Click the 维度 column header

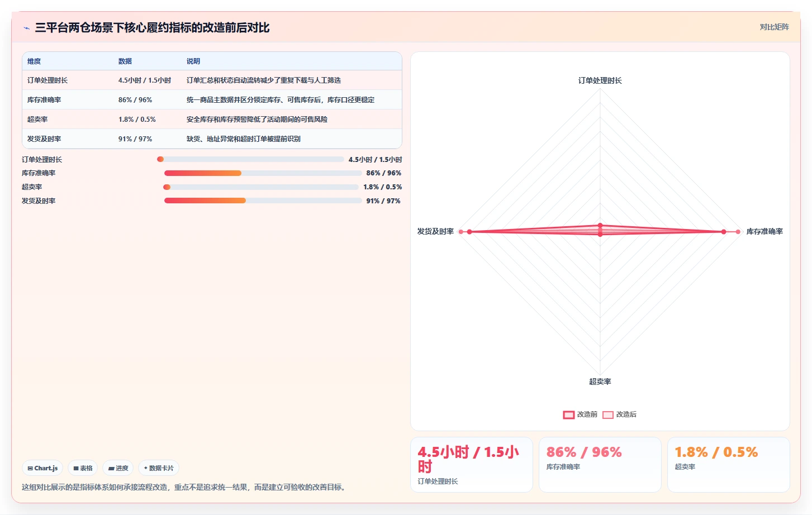(34, 61)
